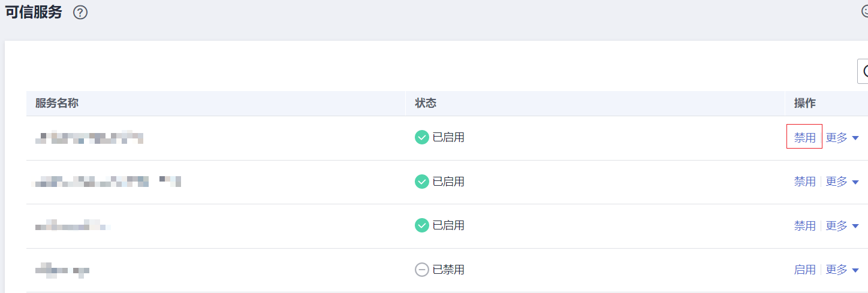Image resolution: width=868 pixels, height=293 pixels.
Task: Select the service name in the 已禁用 row
Action: pyautogui.click(x=62, y=270)
